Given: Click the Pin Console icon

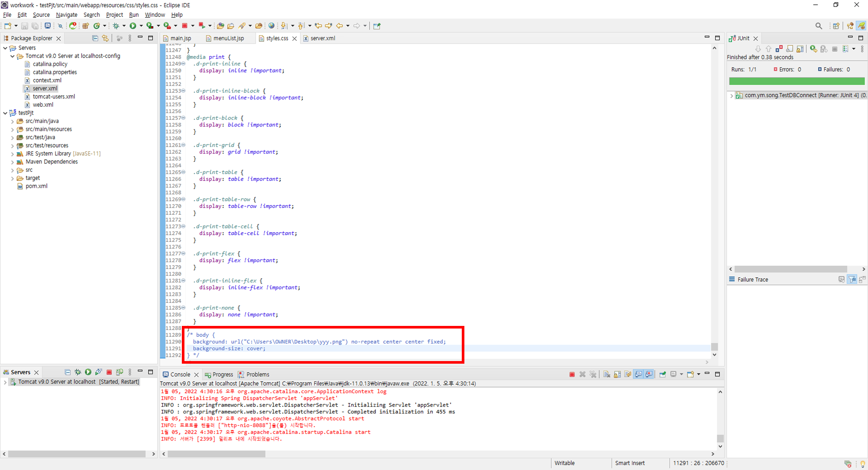Looking at the screenshot, I should 662,375.
